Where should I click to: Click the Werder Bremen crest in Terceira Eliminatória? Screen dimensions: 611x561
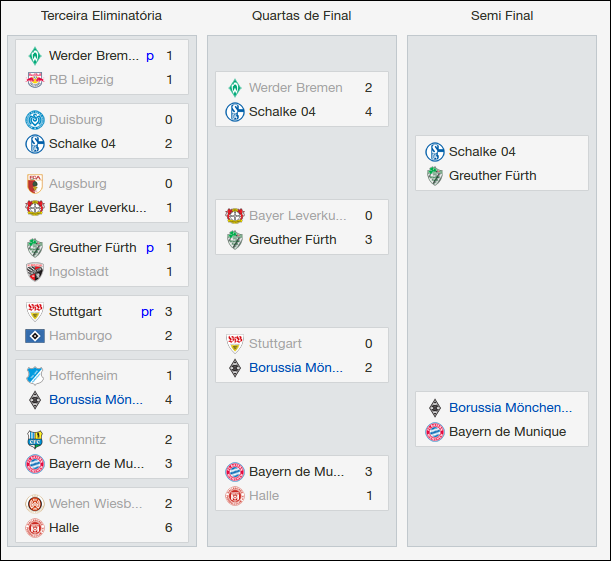pyautogui.click(x=35, y=56)
